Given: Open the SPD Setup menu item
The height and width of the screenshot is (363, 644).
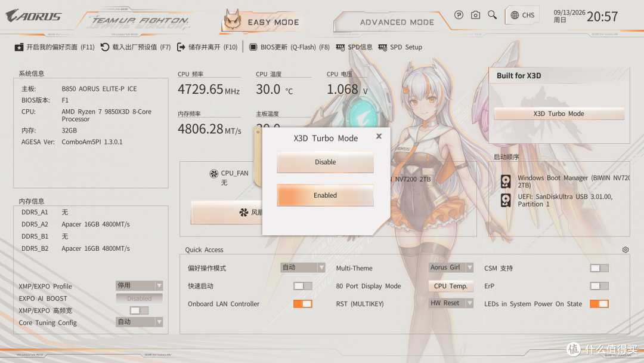Looking at the screenshot, I should [x=400, y=47].
